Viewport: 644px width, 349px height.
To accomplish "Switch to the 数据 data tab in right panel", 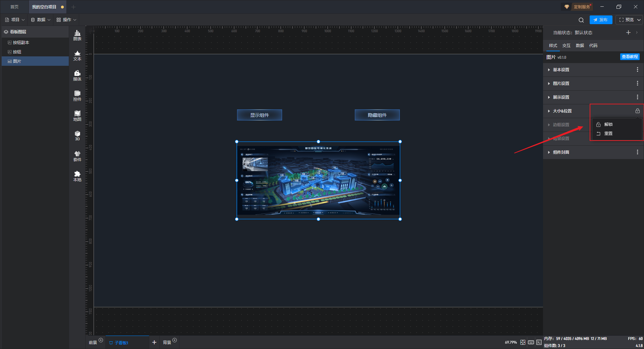I will coord(580,46).
